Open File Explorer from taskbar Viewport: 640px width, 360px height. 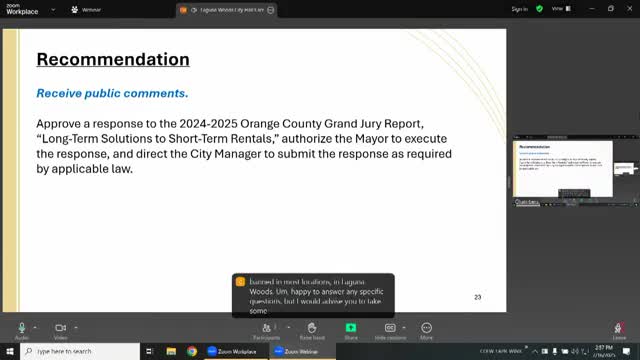click(171, 351)
